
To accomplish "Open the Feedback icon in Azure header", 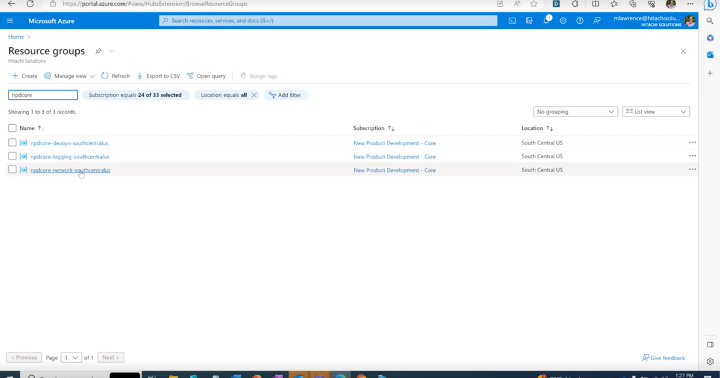I will point(597,21).
